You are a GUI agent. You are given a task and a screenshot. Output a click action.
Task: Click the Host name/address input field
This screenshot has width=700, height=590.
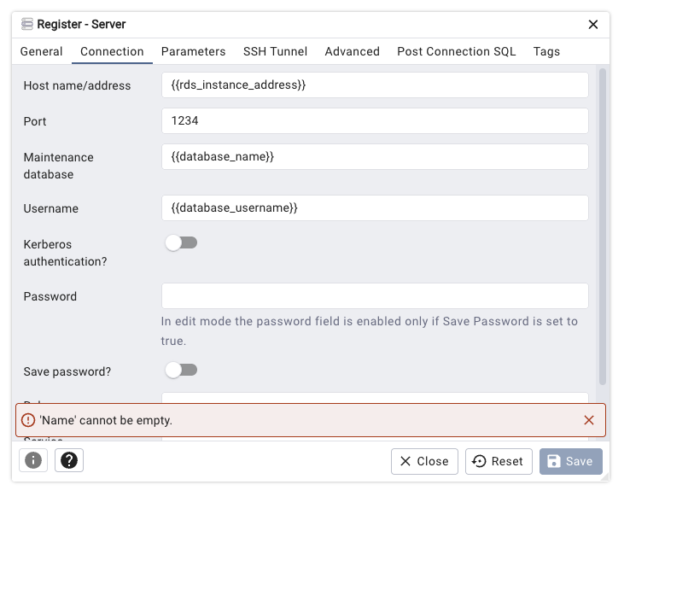[x=375, y=85]
